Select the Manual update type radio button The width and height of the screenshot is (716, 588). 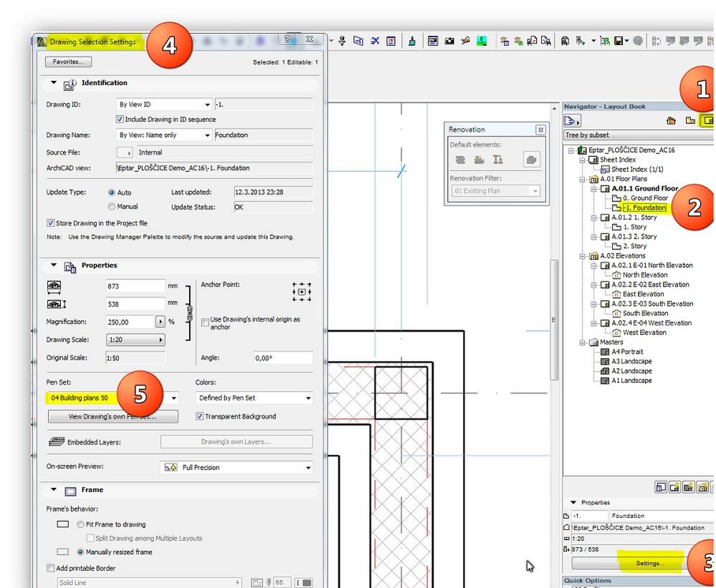point(112,206)
